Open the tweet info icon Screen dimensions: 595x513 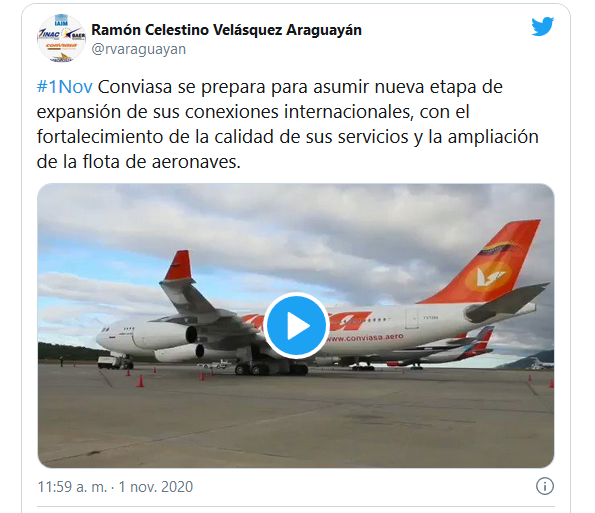pos(545,486)
